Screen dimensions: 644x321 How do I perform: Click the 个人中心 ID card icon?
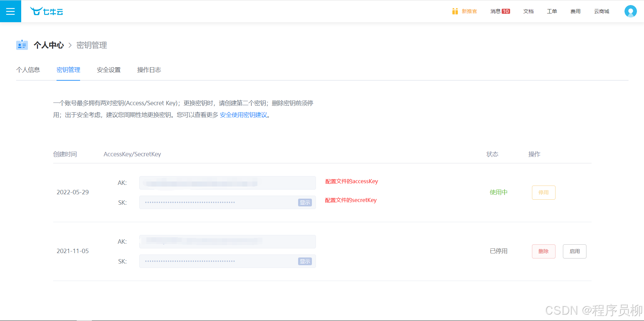point(22,45)
